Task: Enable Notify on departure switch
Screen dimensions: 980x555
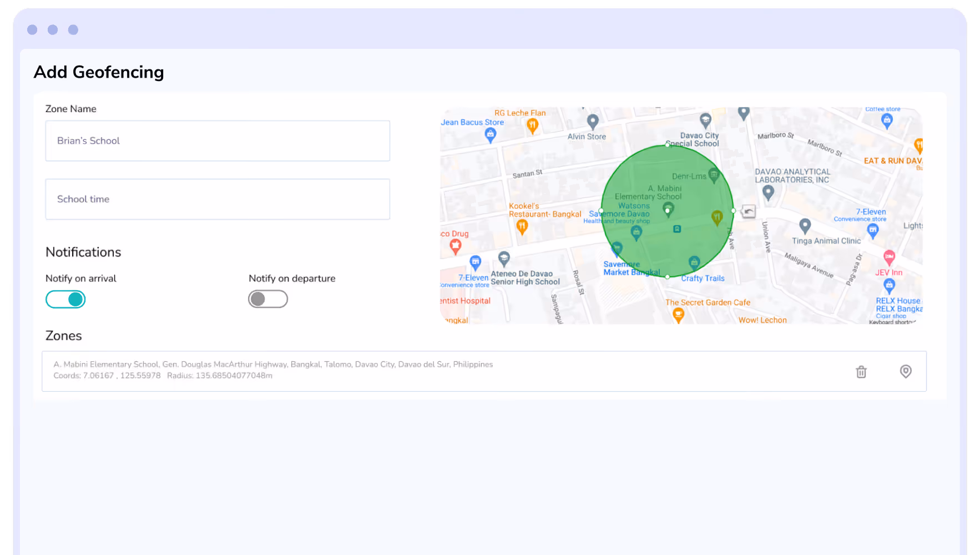Action: point(268,299)
